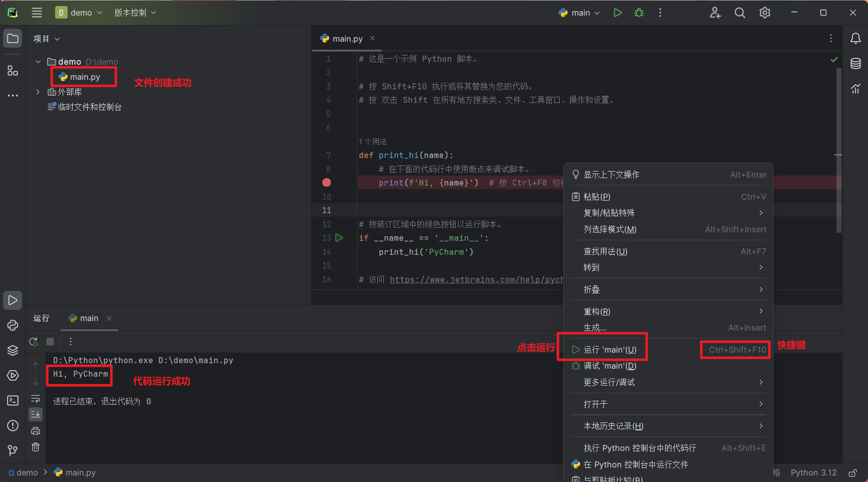This screenshot has width=868, height=482.
Task: Click Print icon in Run console
Action: tap(36, 431)
